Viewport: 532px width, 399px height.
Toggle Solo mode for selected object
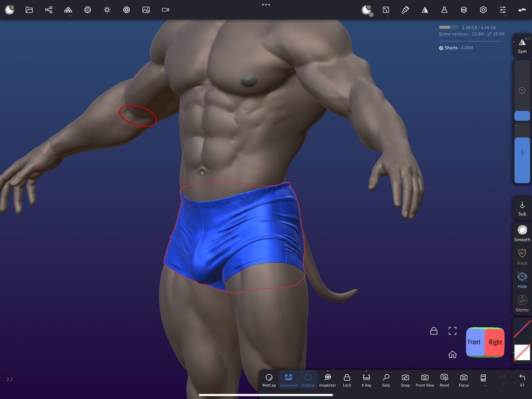click(x=386, y=379)
